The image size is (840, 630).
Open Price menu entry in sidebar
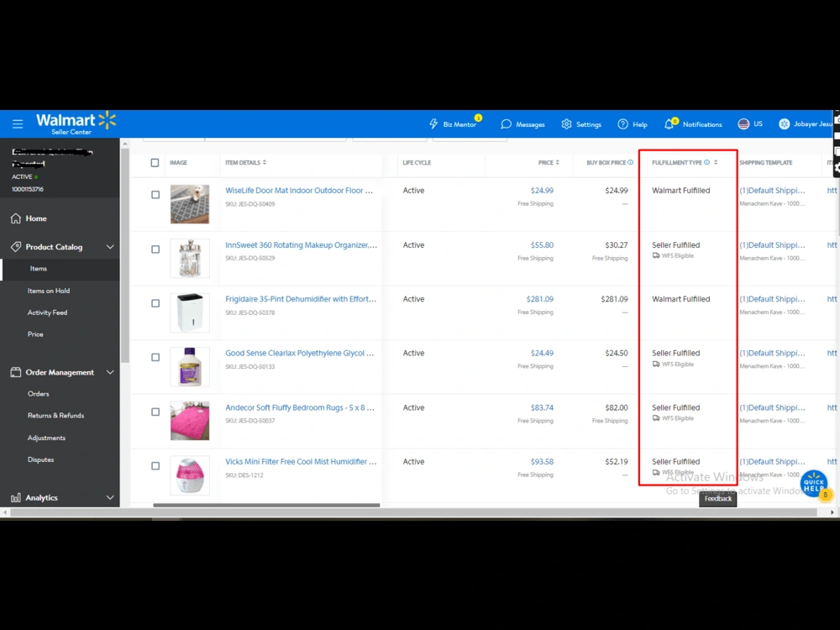pos(35,334)
